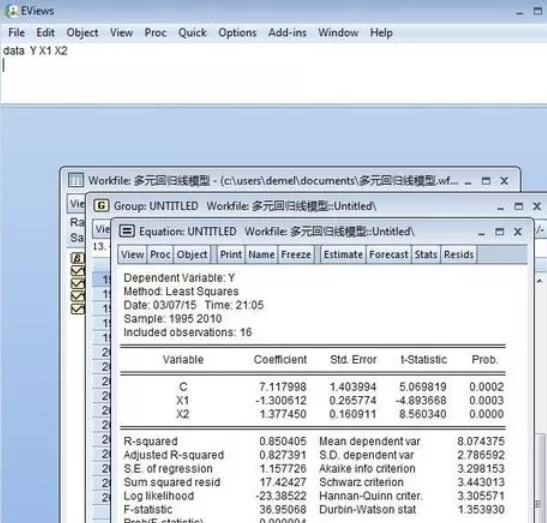Click coefficient value 7.117998 for C

pyautogui.click(x=283, y=387)
